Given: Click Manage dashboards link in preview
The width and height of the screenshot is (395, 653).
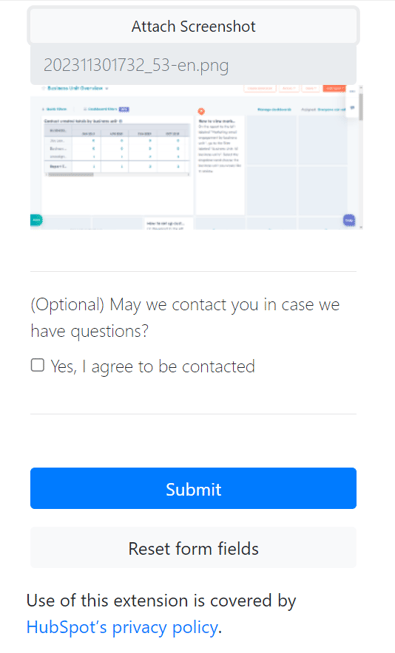Looking at the screenshot, I should coord(274,110).
